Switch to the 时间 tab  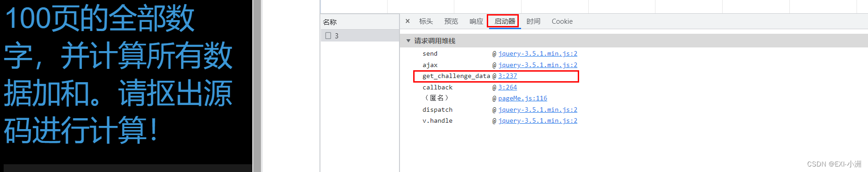click(533, 21)
